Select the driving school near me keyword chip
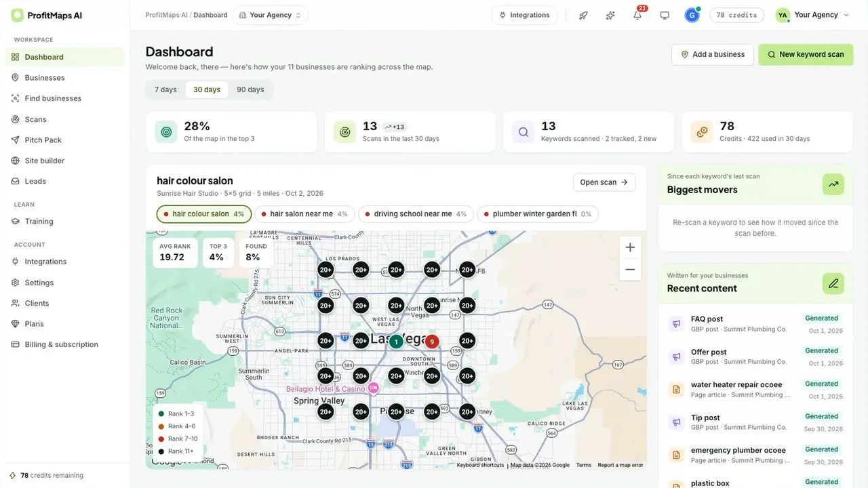The width and height of the screenshot is (868, 488). point(416,214)
